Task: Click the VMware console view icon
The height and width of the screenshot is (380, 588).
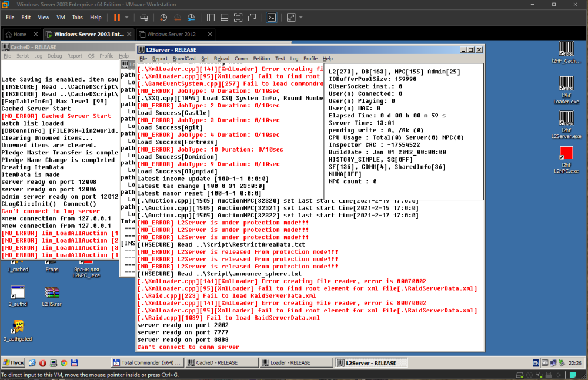Action: tap(272, 18)
